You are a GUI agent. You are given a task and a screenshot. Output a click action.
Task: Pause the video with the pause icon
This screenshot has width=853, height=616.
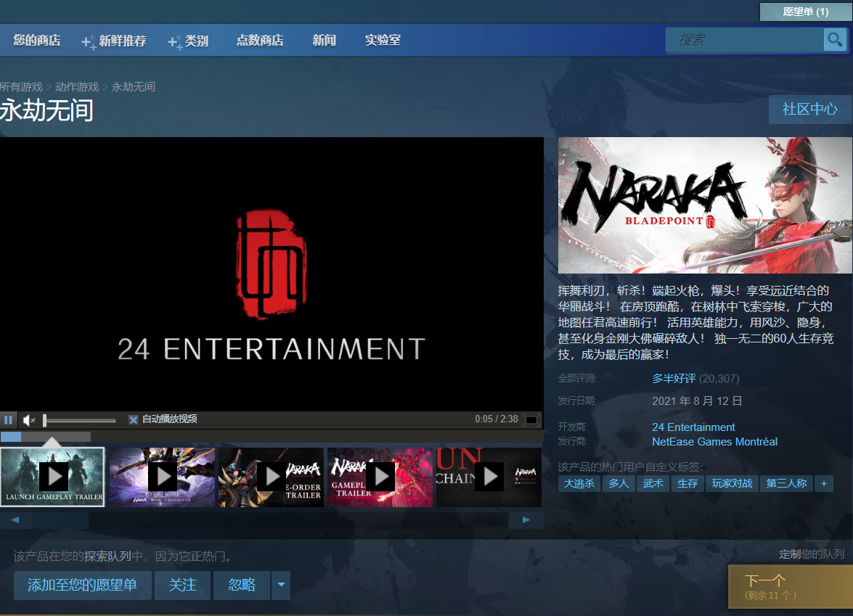point(8,419)
